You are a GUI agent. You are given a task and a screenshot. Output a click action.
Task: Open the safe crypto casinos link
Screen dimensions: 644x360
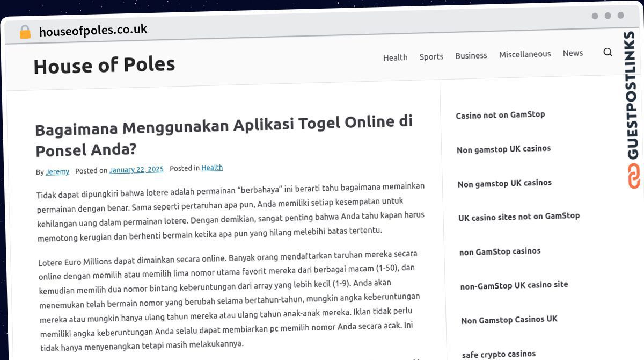click(499, 354)
